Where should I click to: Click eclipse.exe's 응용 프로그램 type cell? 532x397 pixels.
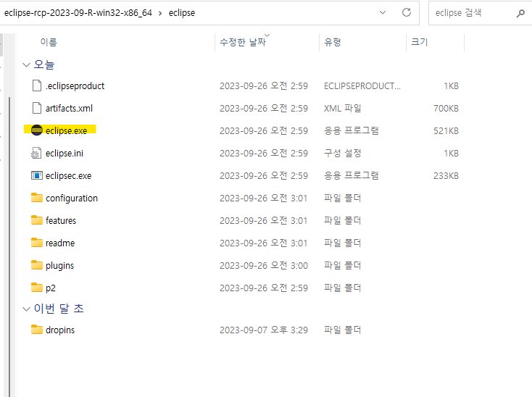tap(351, 130)
